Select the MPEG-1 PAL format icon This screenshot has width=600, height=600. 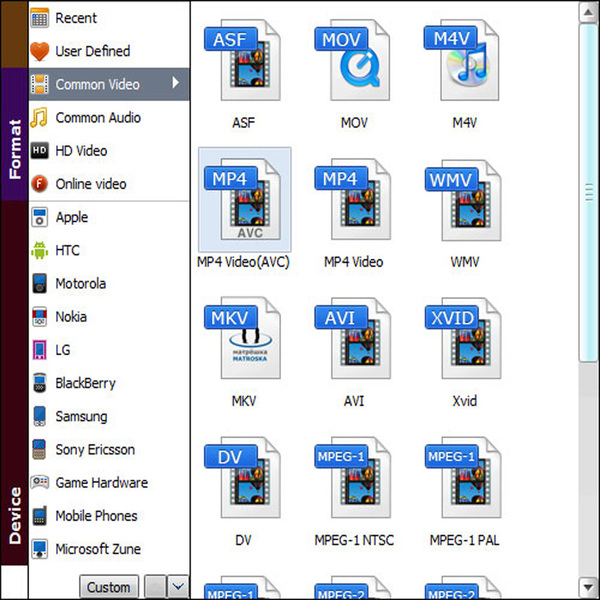coord(463,478)
